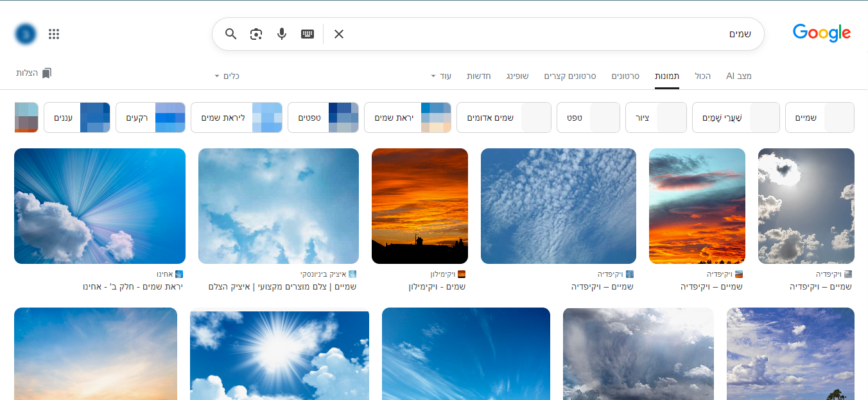This screenshot has width=868, height=400.
Task: Click the ויקימילון source label
Action: click(443, 274)
